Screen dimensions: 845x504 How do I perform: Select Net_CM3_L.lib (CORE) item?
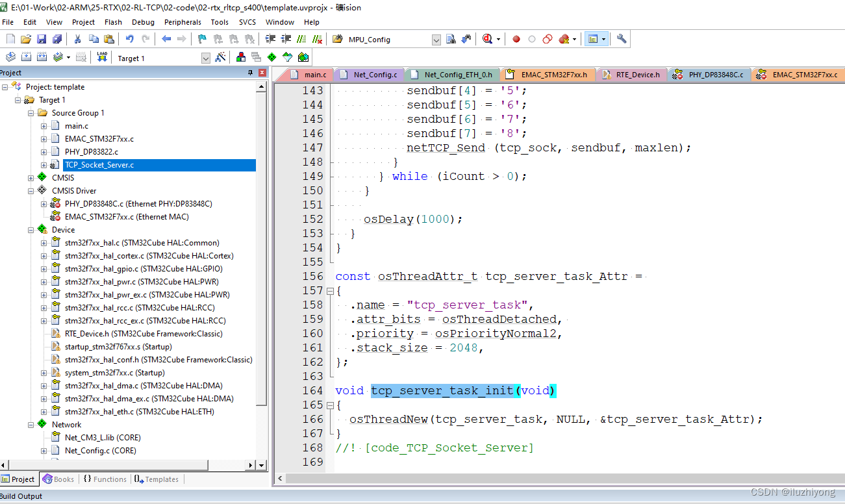[103, 438]
